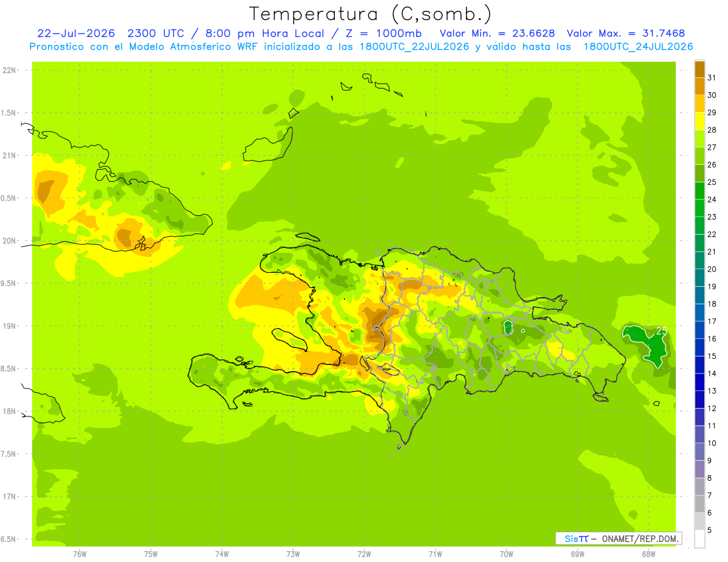Viewport: 728px width, 562px height.
Task: Click the "69W" longitude label
Action: (578, 554)
